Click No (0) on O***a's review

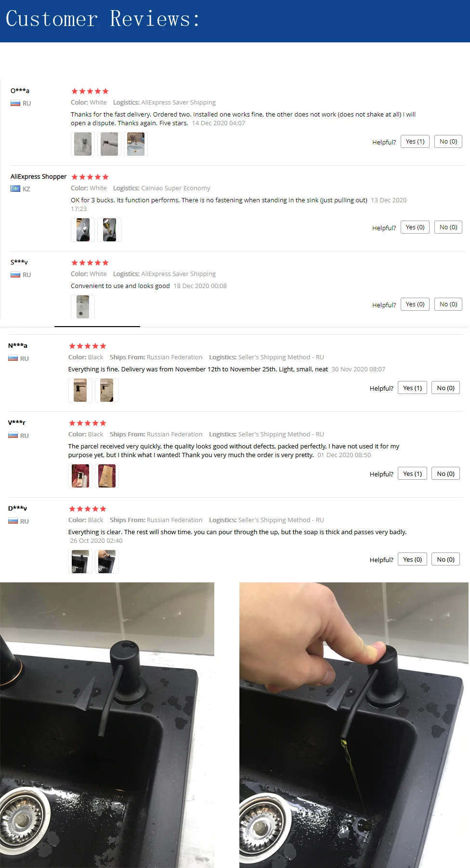click(x=448, y=142)
